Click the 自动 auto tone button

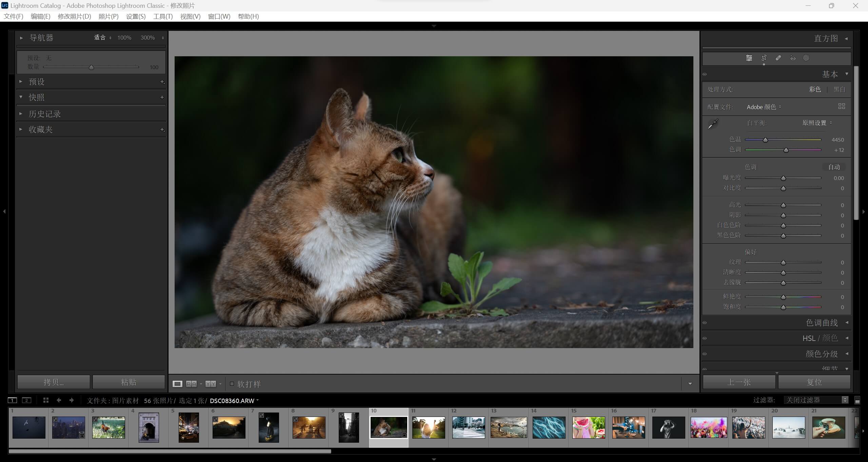pos(834,167)
